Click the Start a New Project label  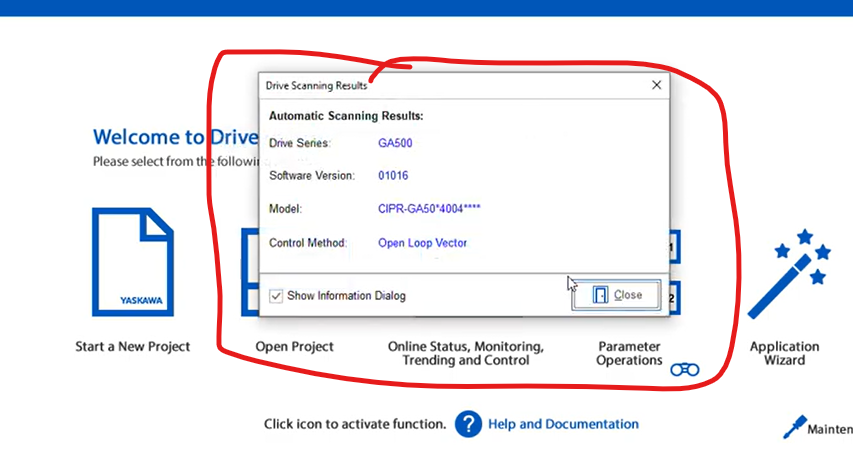point(132,347)
